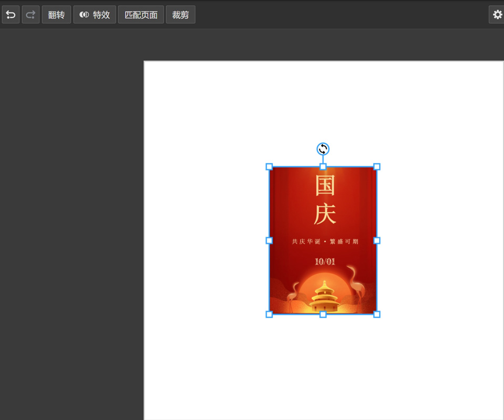The height and width of the screenshot is (420, 504).
Task: Open the 特效 effects button
Action: (95, 15)
